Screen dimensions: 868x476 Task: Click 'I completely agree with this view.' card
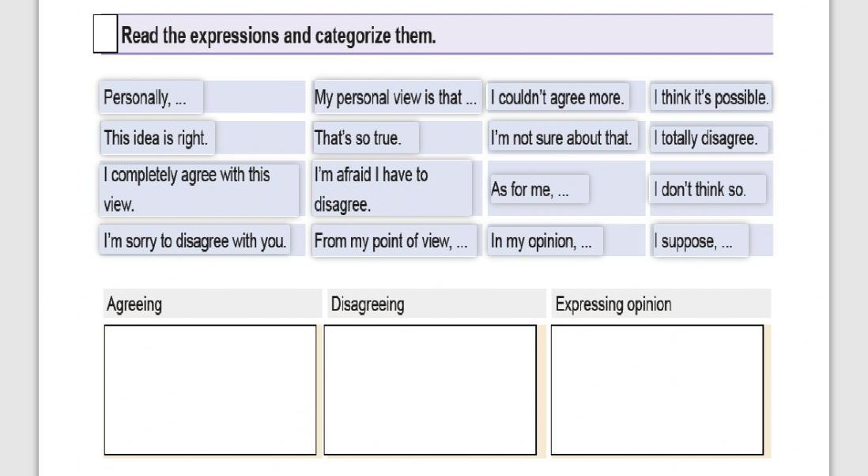point(199,189)
